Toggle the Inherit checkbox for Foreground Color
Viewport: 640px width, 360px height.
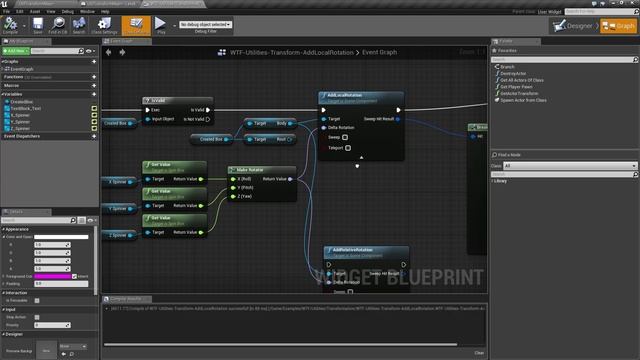[x=74, y=276]
